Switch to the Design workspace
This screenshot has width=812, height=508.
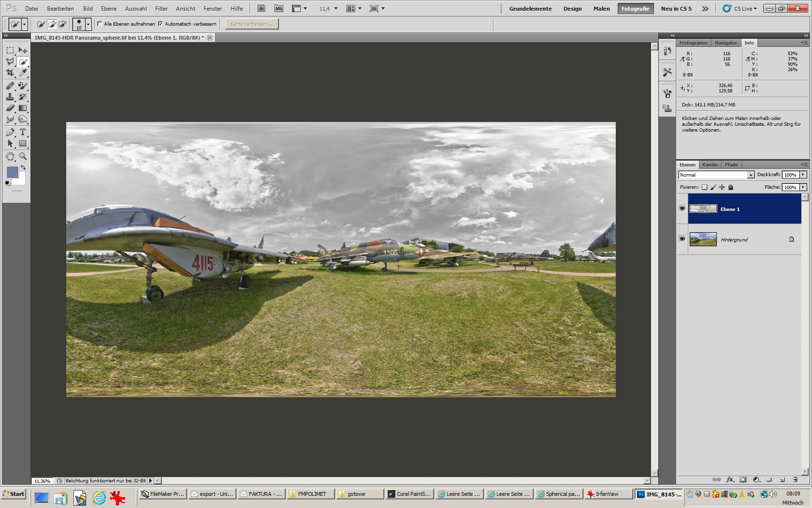coord(572,9)
